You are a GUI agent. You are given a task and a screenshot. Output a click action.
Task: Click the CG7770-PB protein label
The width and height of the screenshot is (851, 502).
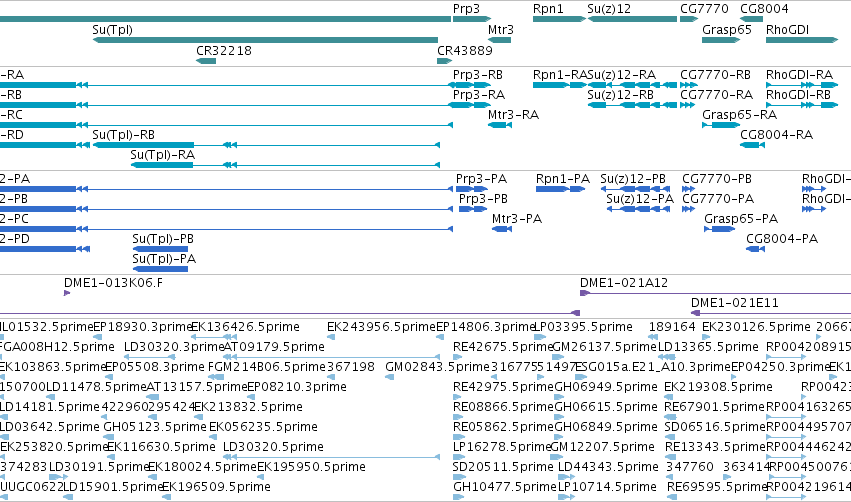tap(717, 179)
